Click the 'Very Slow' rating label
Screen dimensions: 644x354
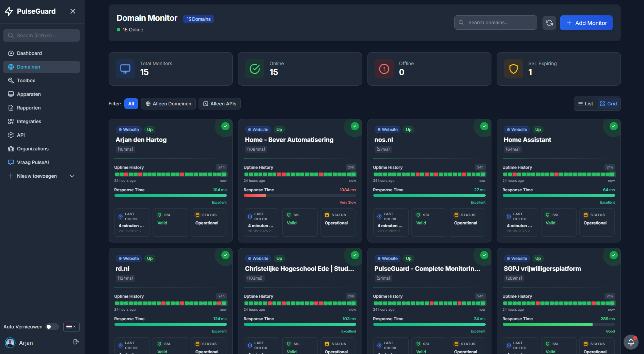coord(348,203)
